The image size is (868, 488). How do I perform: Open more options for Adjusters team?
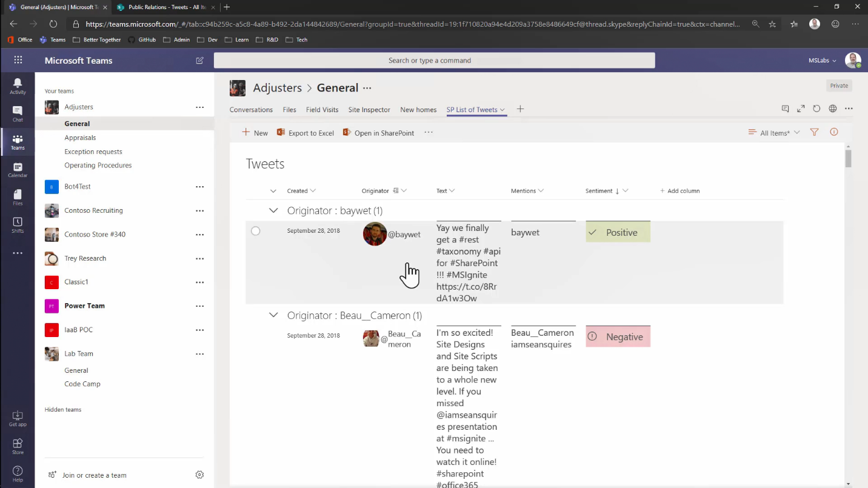(x=199, y=107)
